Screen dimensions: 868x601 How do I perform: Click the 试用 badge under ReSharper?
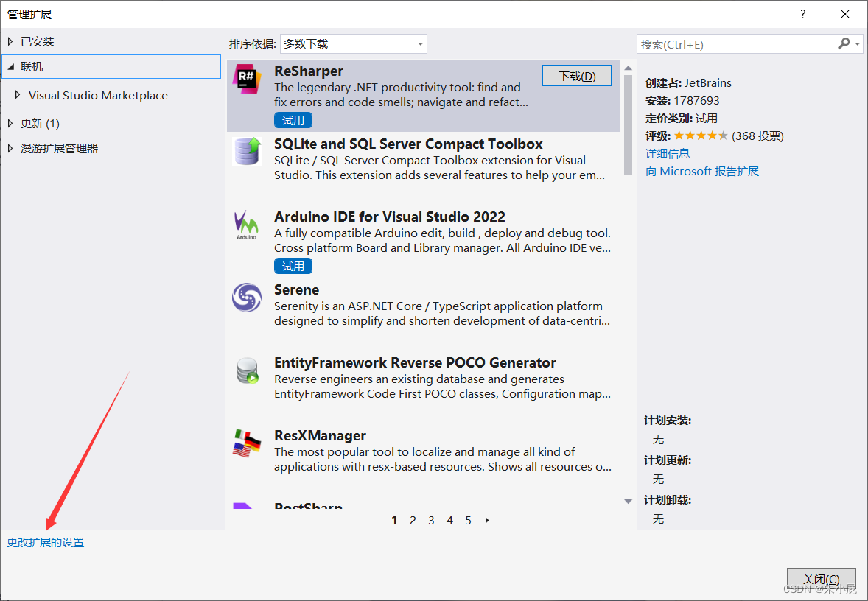coord(293,120)
